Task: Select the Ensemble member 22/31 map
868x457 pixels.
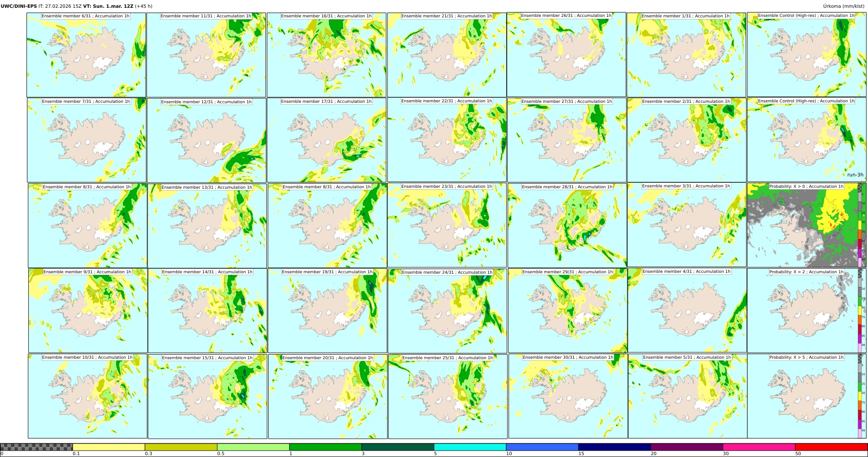Action: click(447, 140)
